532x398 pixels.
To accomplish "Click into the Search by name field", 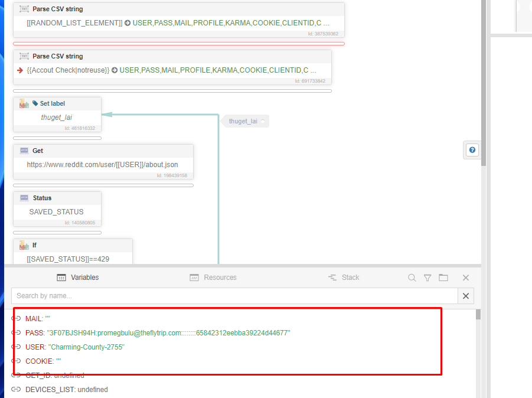I will pyautogui.click(x=234, y=296).
